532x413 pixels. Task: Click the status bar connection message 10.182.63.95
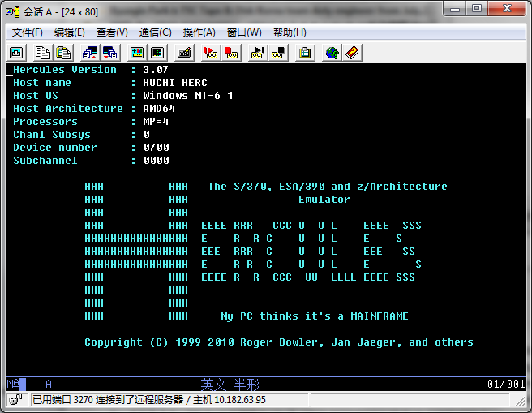click(x=149, y=400)
